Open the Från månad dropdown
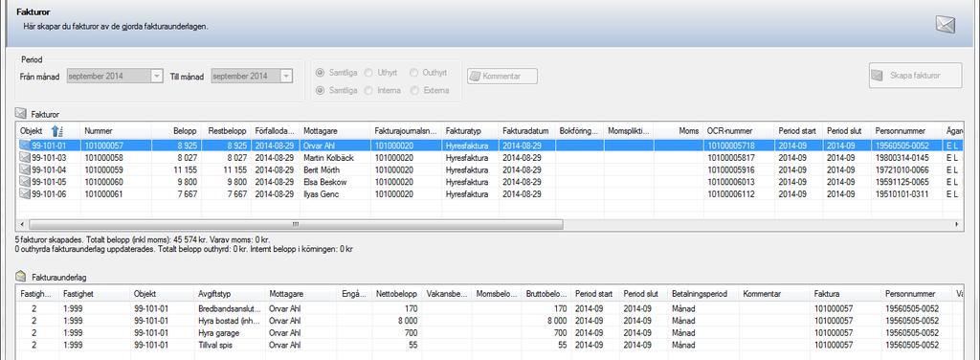The image size is (980, 360). pyautogui.click(x=156, y=77)
